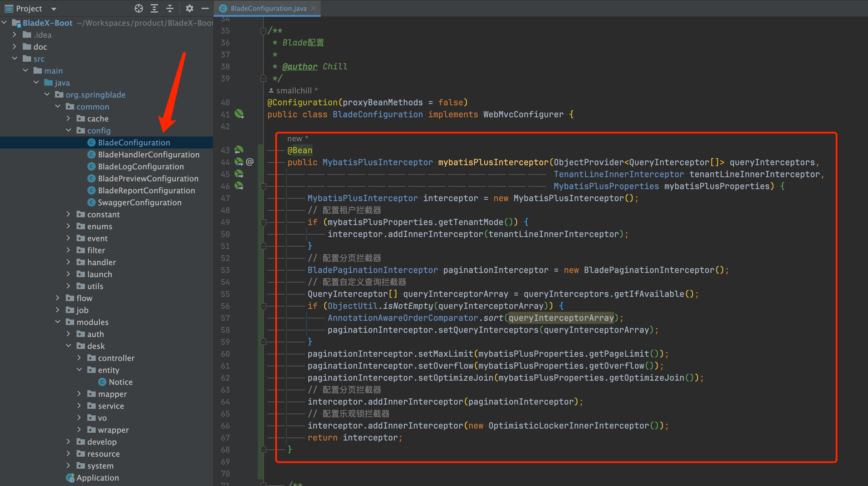Image resolution: width=868 pixels, height=486 pixels.
Task: Click the @author Javadoc tag link
Action: coord(300,66)
